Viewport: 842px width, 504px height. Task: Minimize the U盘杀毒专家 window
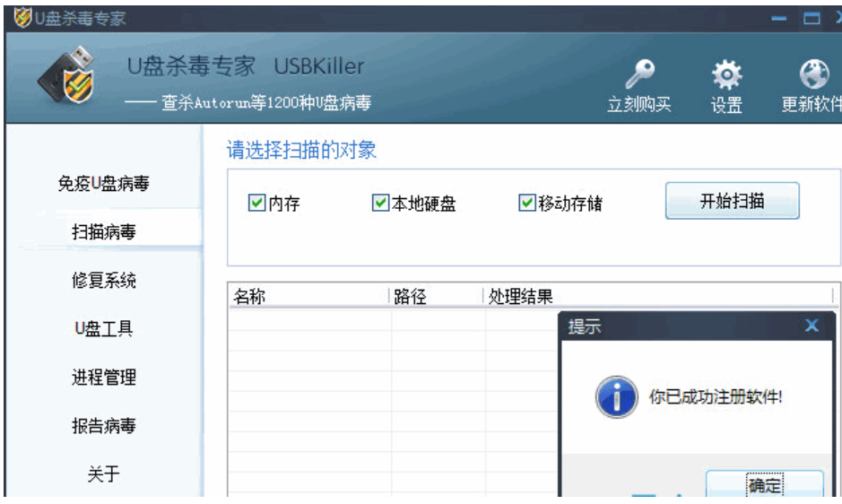pos(778,18)
